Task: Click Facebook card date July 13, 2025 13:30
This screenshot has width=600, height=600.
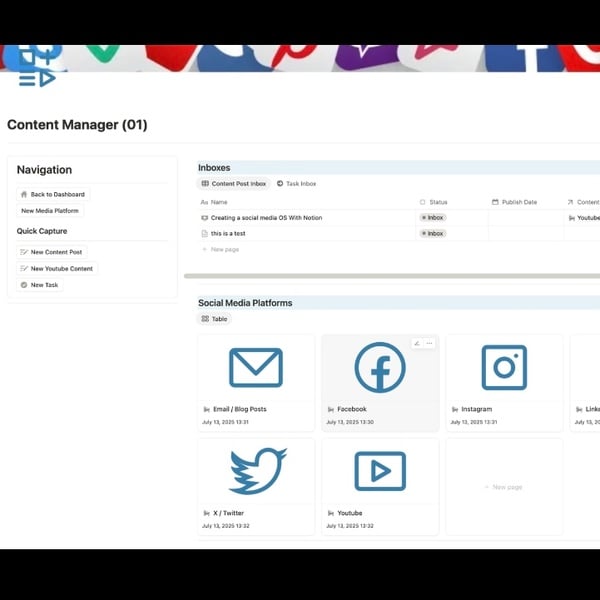Action: (x=350, y=422)
